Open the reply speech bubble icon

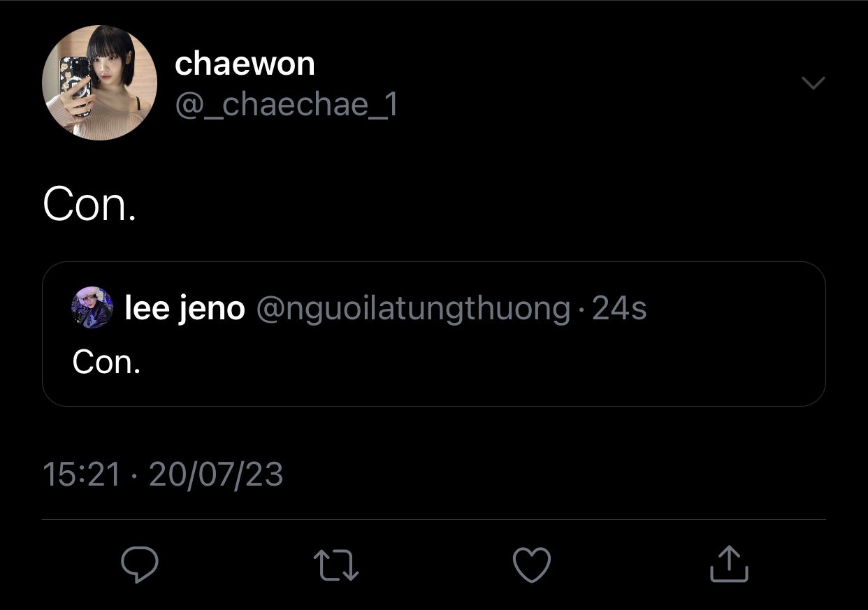pos(140,565)
